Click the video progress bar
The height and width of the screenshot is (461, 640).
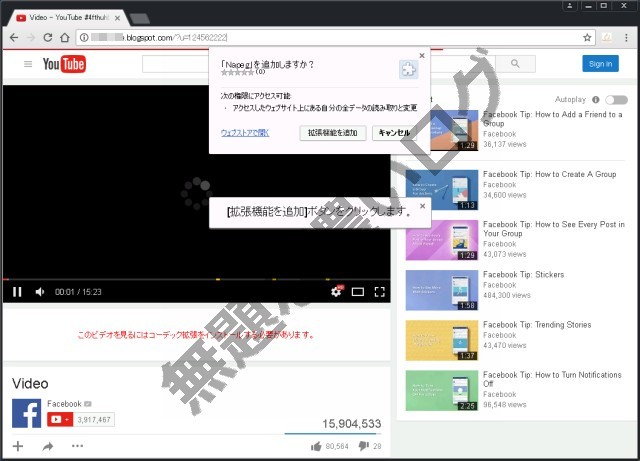(x=196, y=279)
